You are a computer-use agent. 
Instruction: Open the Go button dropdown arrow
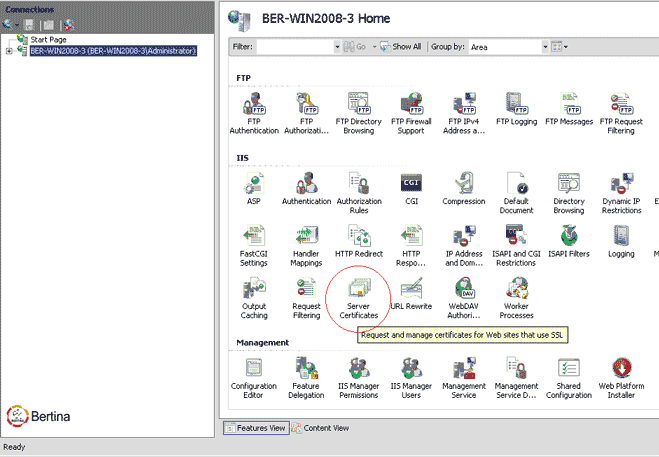coord(374,47)
